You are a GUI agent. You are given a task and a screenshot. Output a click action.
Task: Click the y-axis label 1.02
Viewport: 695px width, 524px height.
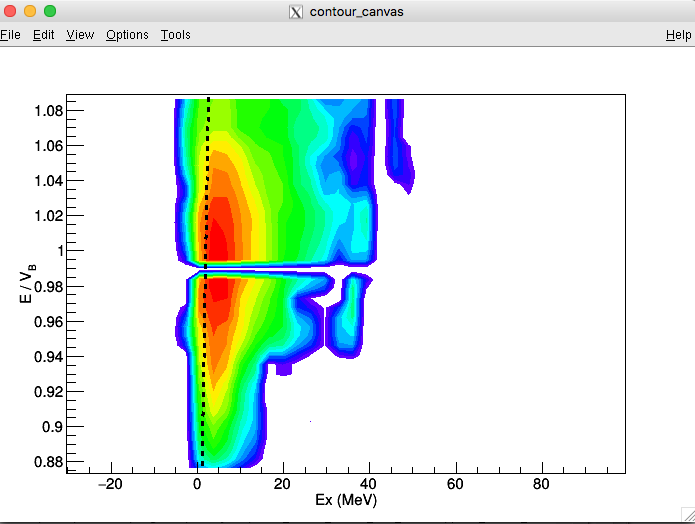[x=49, y=216]
